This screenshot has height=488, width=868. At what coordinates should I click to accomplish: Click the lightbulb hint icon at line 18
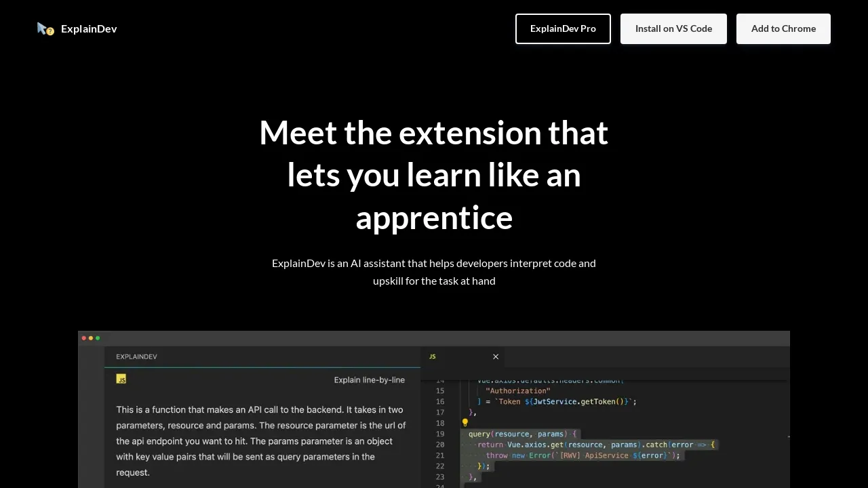tap(465, 422)
